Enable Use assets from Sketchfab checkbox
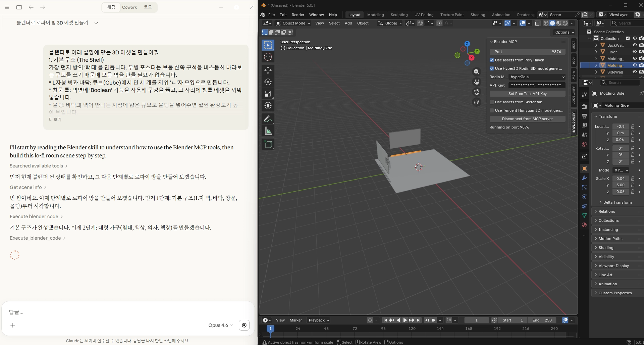Viewport: 644px width, 345px height. point(492,102)
